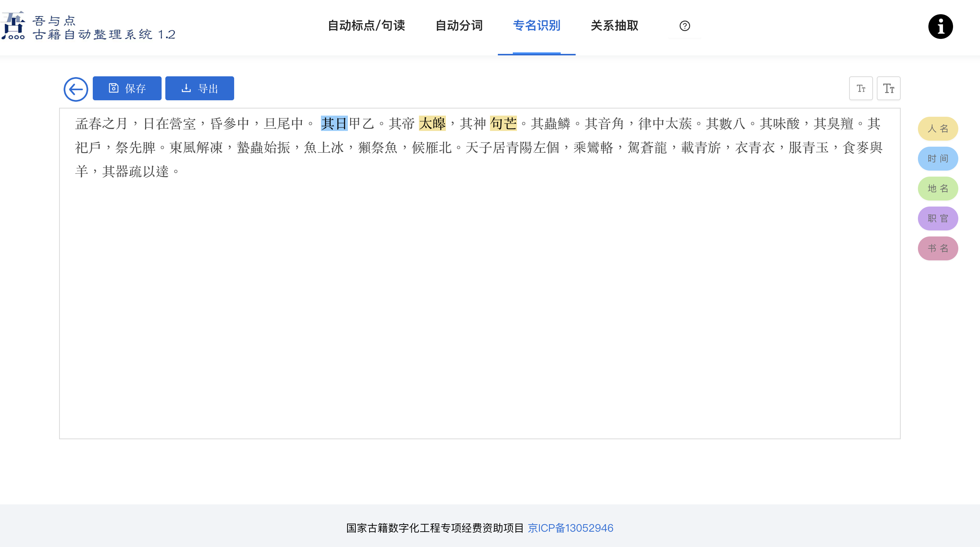The image size is (980, 547).
Task: Click the help question mark icon
Action: (x=685, y=26)
